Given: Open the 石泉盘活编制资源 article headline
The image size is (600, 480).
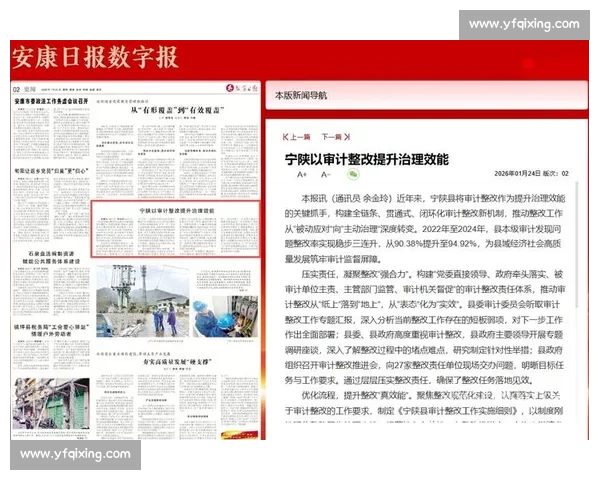Looking at the screenshot, I should [x=51, y=253].
